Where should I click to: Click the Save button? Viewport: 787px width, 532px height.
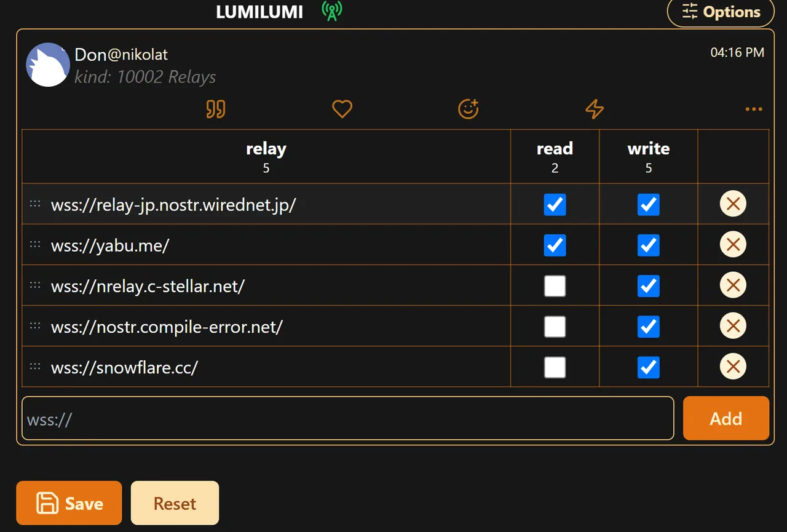(69, 503)
